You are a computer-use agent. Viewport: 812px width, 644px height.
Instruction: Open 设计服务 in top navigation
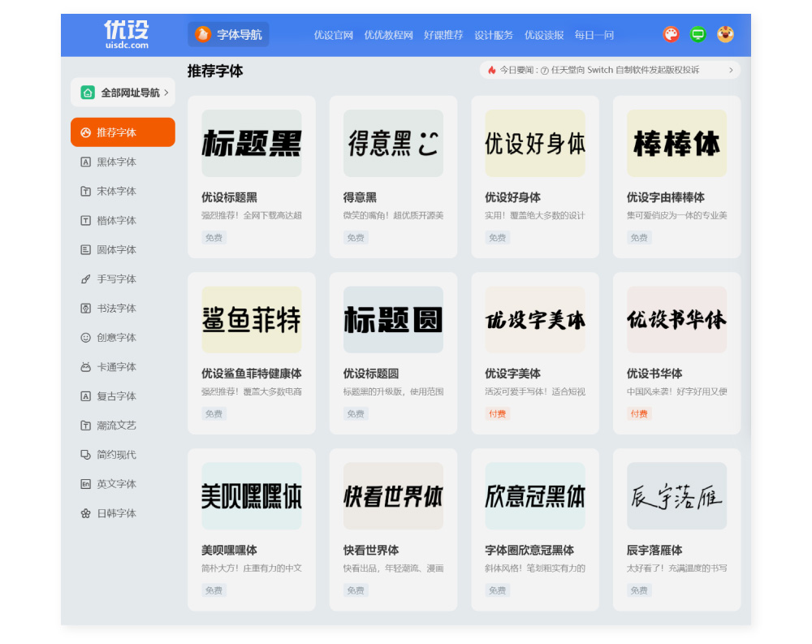(494, 35)
